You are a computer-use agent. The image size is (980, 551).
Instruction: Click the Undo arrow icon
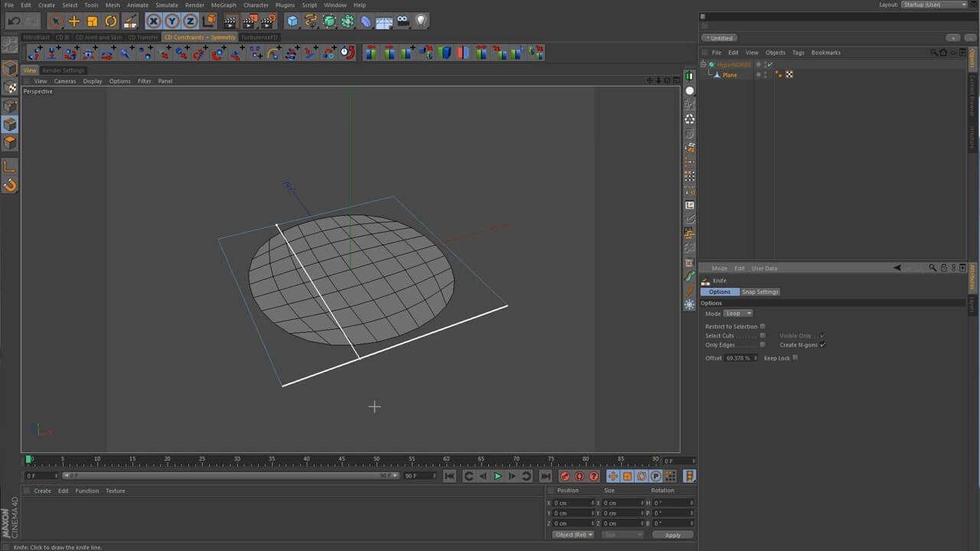pyautogui.click(x=14, y=21)
